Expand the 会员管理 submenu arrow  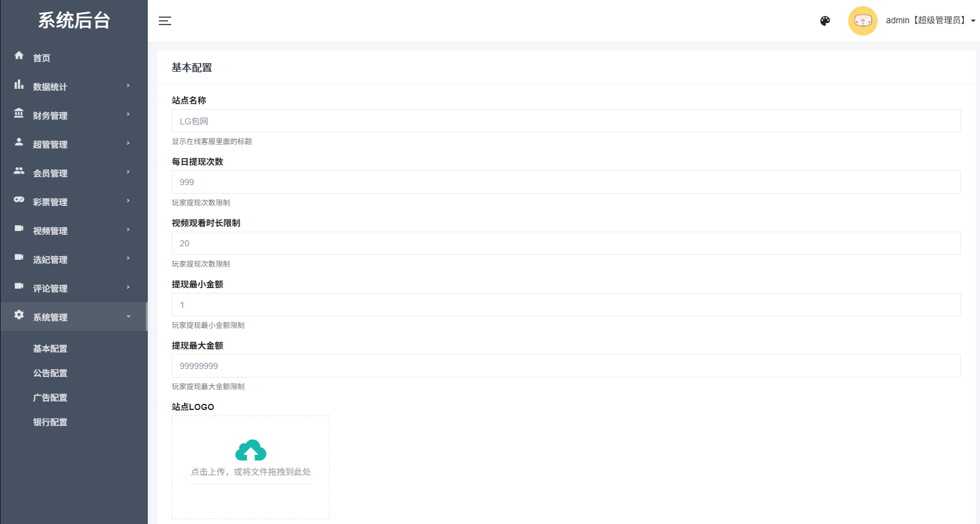tap(128, 172)
